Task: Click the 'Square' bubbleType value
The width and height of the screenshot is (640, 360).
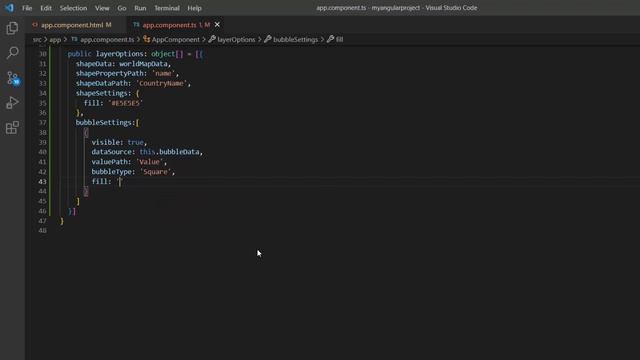Action: click(155, 172)
